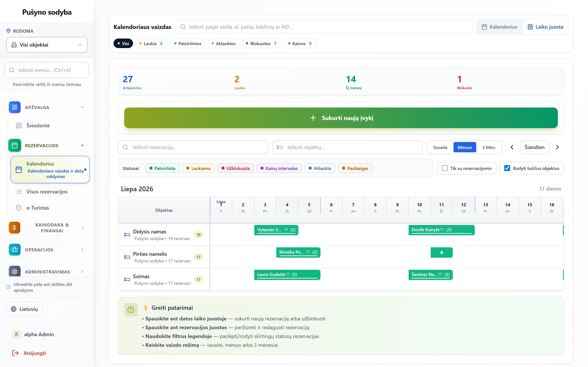Click the Sukurti naują įvykį button
The image size is (588, 367).
(341, 118)
